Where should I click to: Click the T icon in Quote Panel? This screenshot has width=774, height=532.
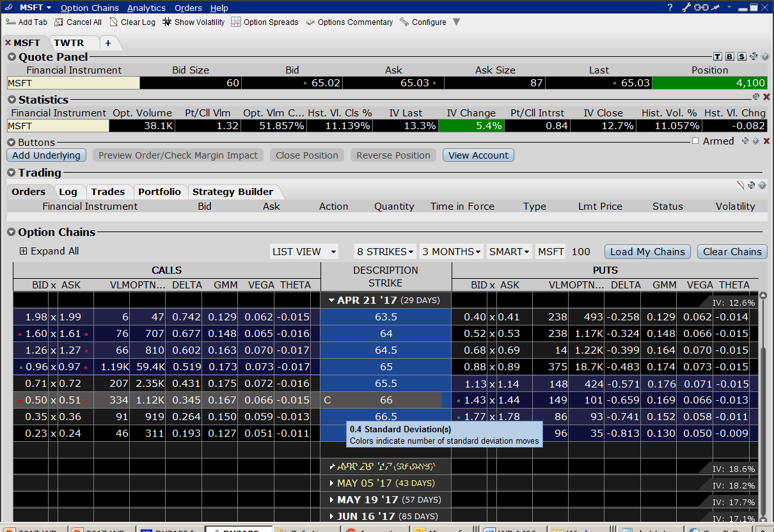click(718, 57)
